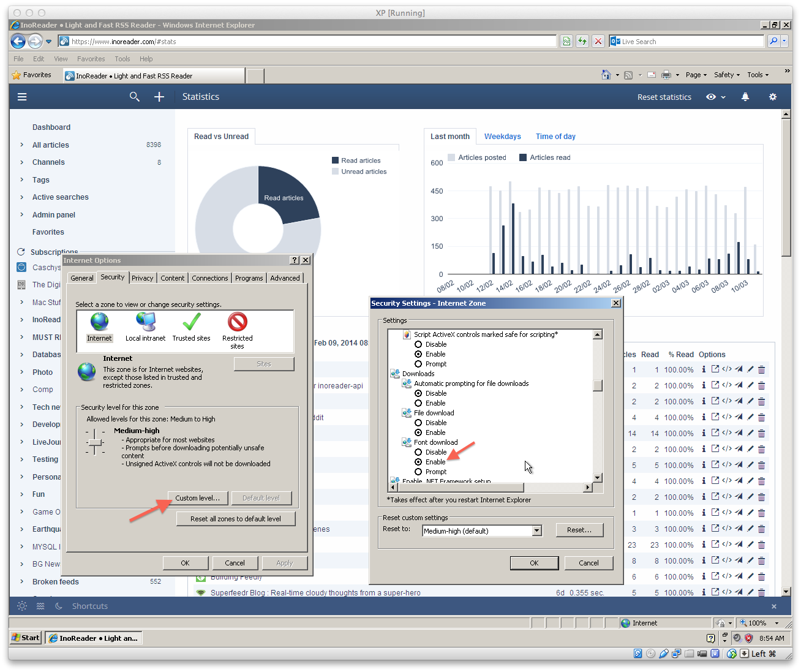Click the InoReader hamburger menu icon
Viewport: 801px width, 672px height.
[22, 97]
